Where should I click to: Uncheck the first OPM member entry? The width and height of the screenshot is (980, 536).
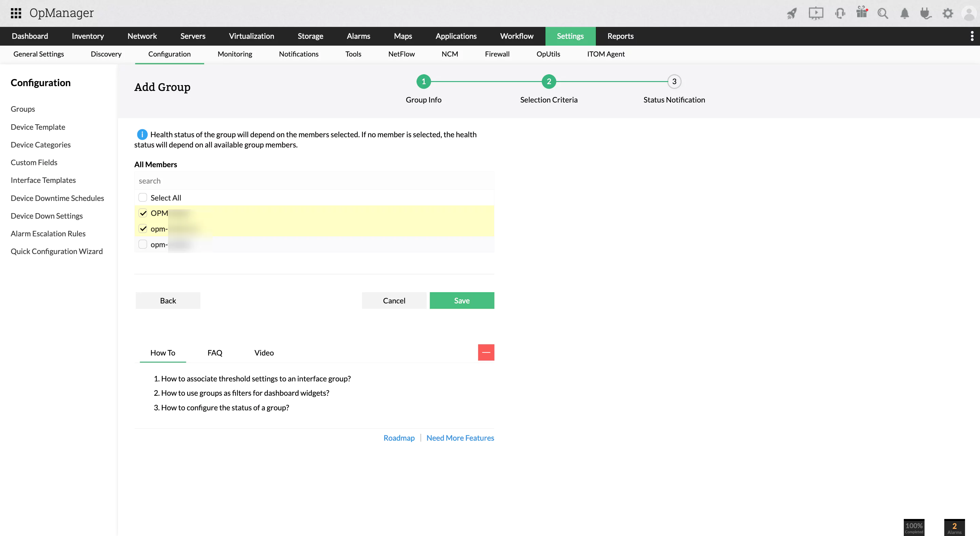[x=143, y=213]
